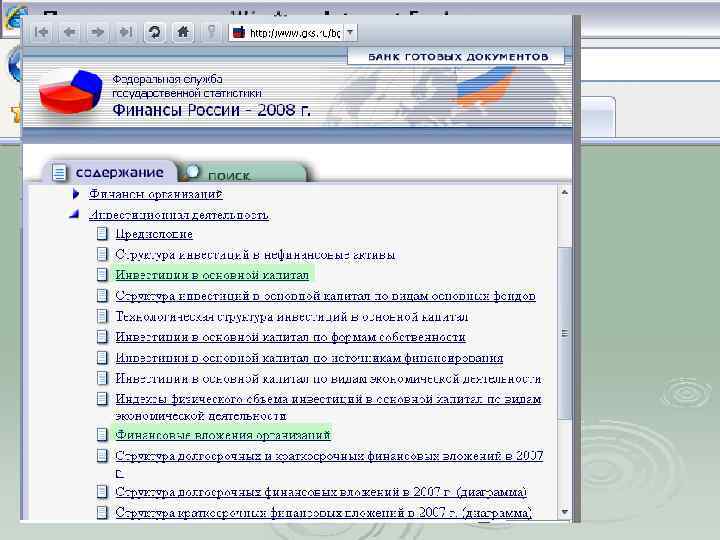Open Инвестиции по видам экономической деятельности
The image size is (720, 540).
pos(328,379)
